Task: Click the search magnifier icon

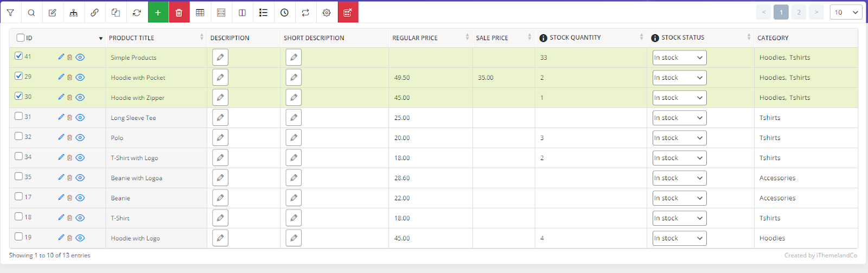Action: [31, 12]
